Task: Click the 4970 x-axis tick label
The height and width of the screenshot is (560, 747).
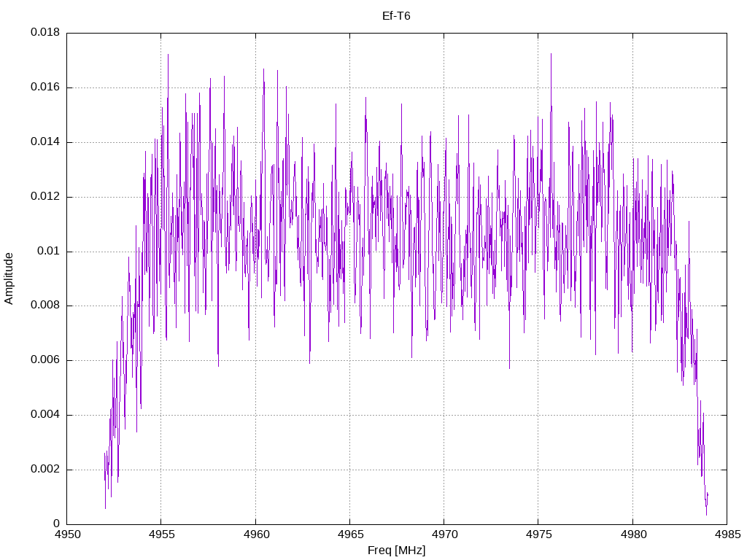Action: pos(445,534)
